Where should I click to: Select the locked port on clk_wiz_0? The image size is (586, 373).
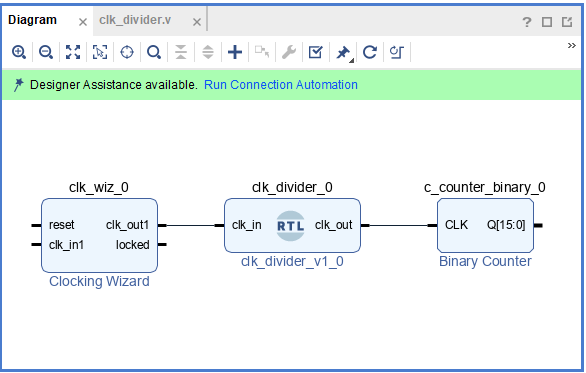132,245
